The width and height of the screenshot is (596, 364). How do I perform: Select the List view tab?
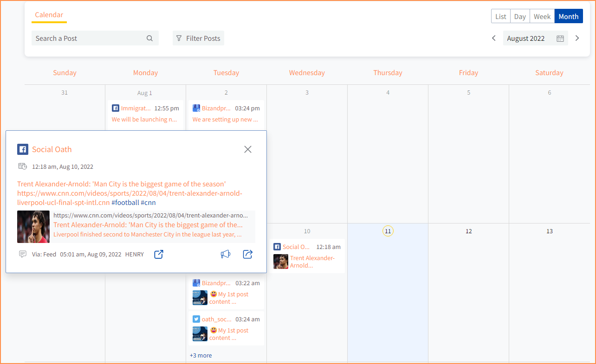500,16
